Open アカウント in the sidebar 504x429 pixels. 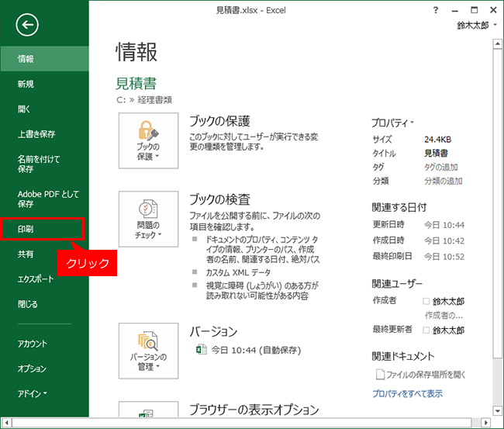pyautogui.click(x=44, y=344)
